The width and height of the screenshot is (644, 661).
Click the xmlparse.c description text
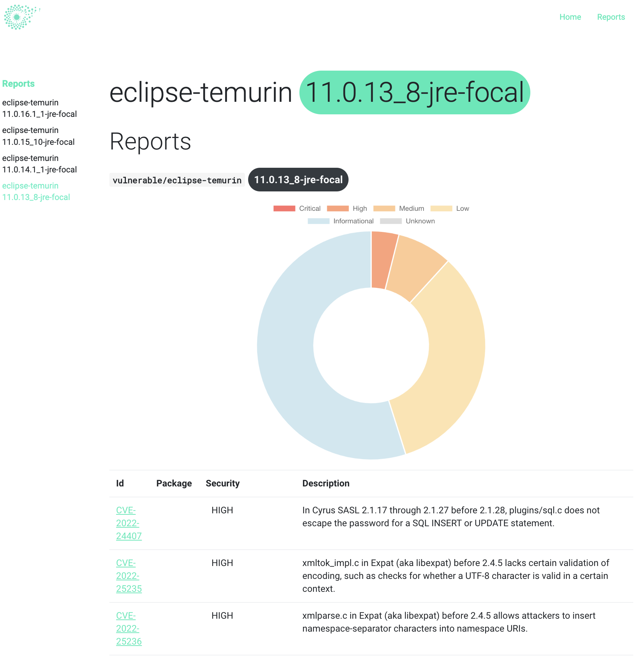pyautogui.click(x=449, y=622)
